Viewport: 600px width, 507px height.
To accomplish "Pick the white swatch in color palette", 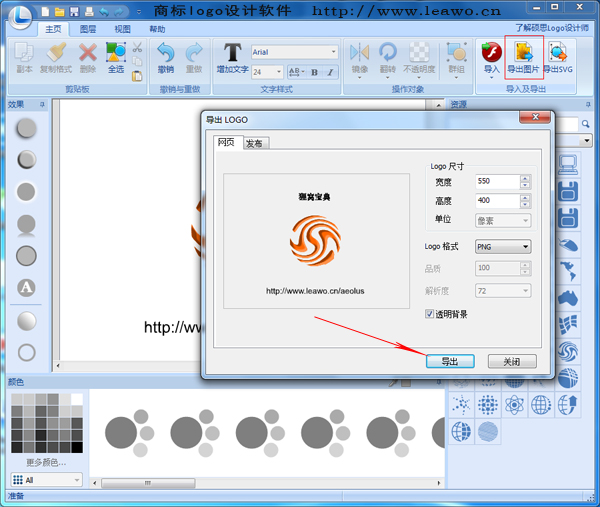I will (77, 399).
